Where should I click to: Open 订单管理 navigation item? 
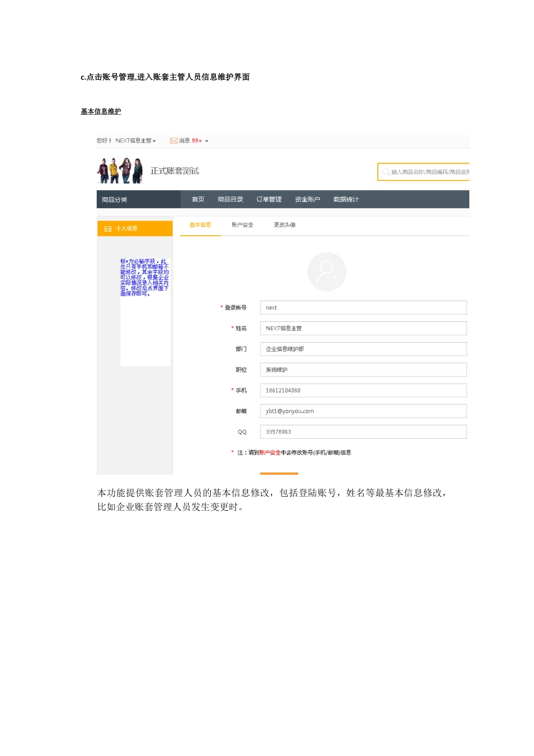(269, 200)
